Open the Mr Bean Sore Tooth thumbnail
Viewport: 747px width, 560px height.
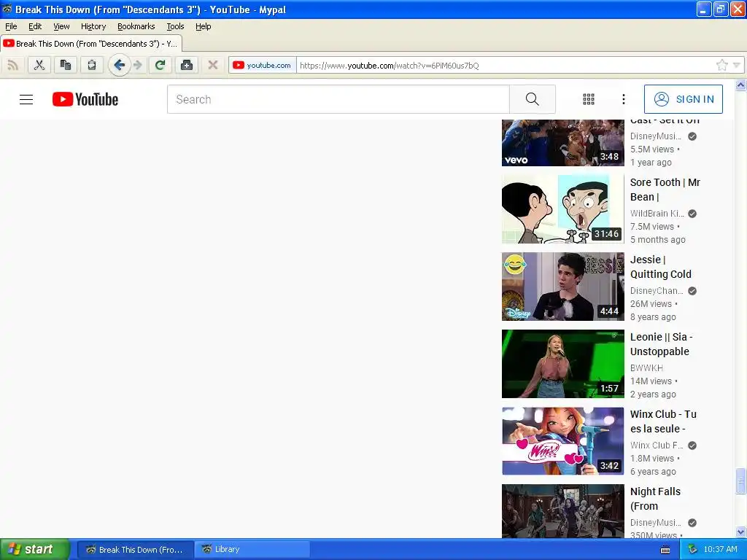click(562, 209)
